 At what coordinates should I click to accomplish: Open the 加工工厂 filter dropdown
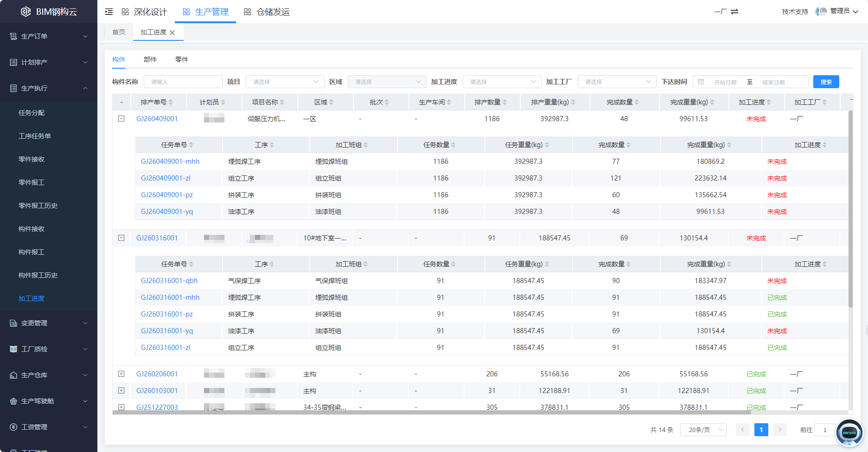[617, 82]
